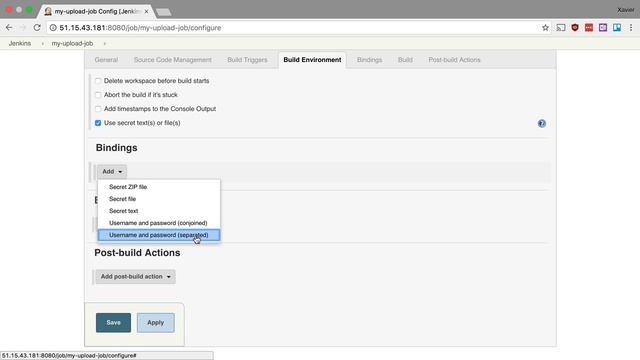640x360 pixels.
Task: Click the red shield extension icon
Action: coord(575,28)
